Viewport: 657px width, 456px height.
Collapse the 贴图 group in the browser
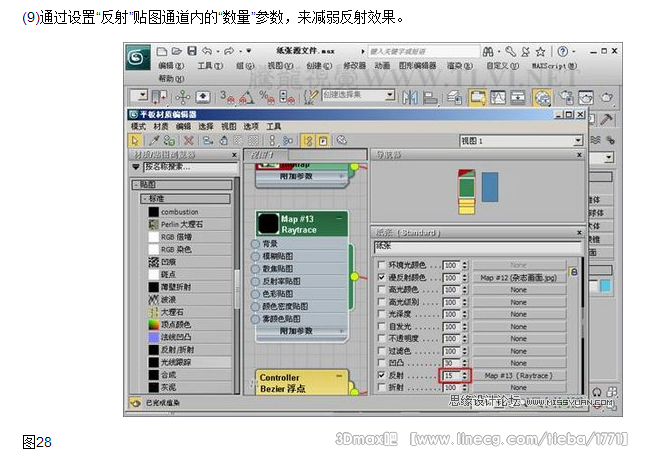click(x=136, y=184)
